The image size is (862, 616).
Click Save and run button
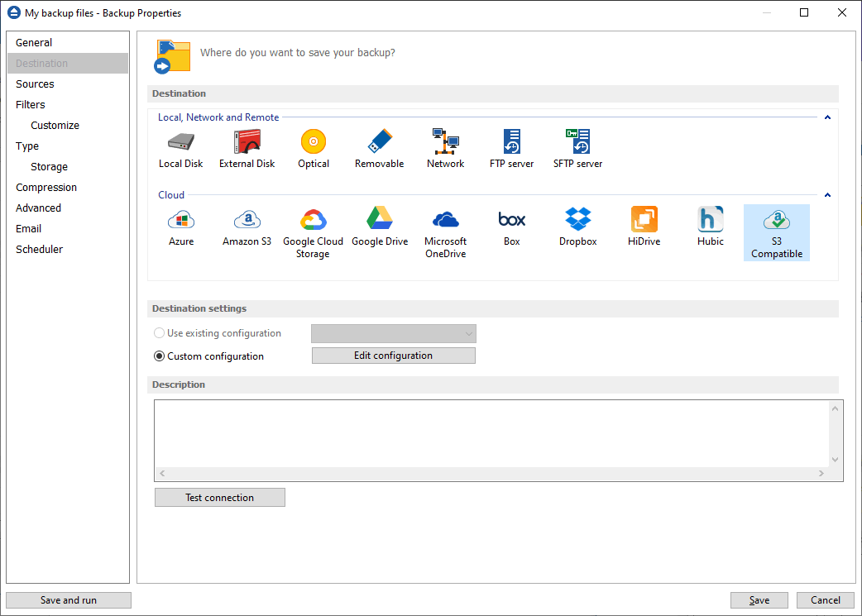click(x=69, y=600)
